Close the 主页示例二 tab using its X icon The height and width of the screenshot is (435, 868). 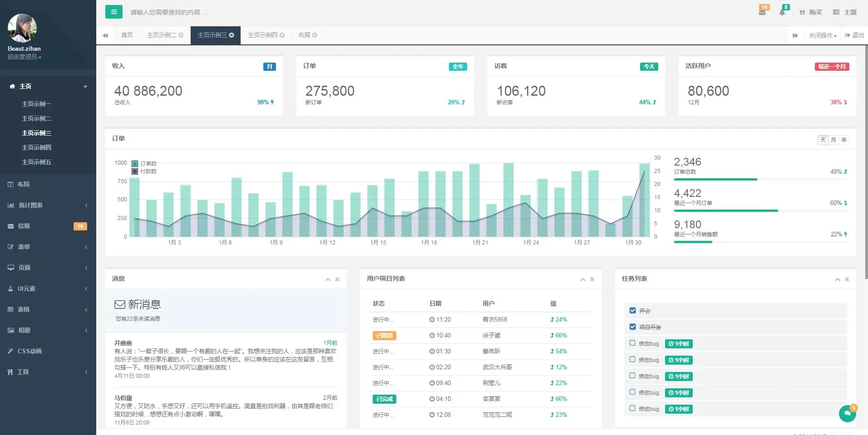pyautogui.click(x=181, y=35)
